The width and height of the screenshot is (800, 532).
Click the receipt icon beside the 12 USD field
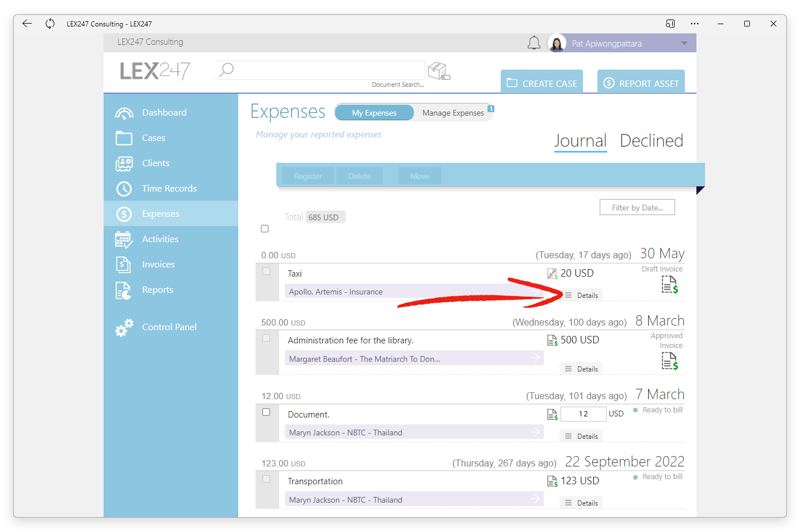[552, 414]
